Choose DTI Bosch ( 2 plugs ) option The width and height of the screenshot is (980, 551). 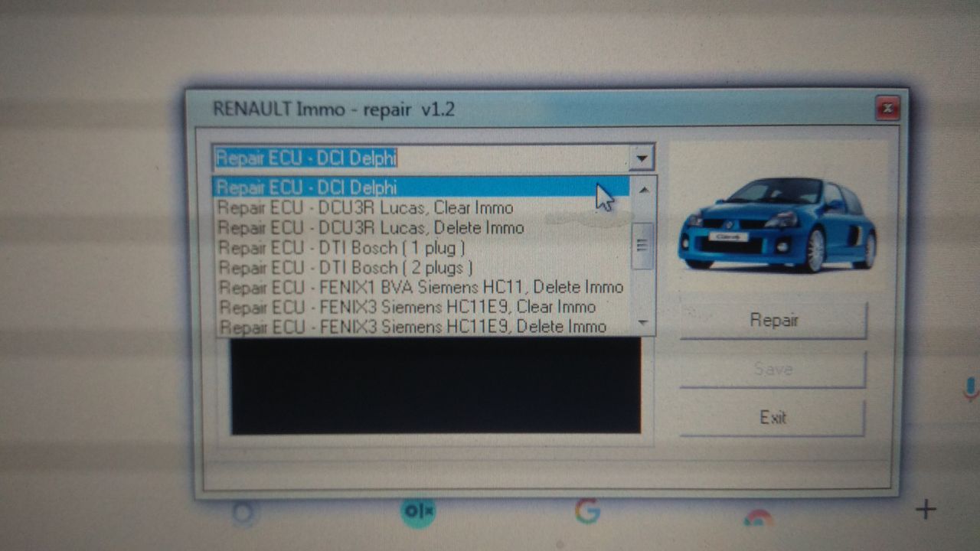tap(422, 267)
